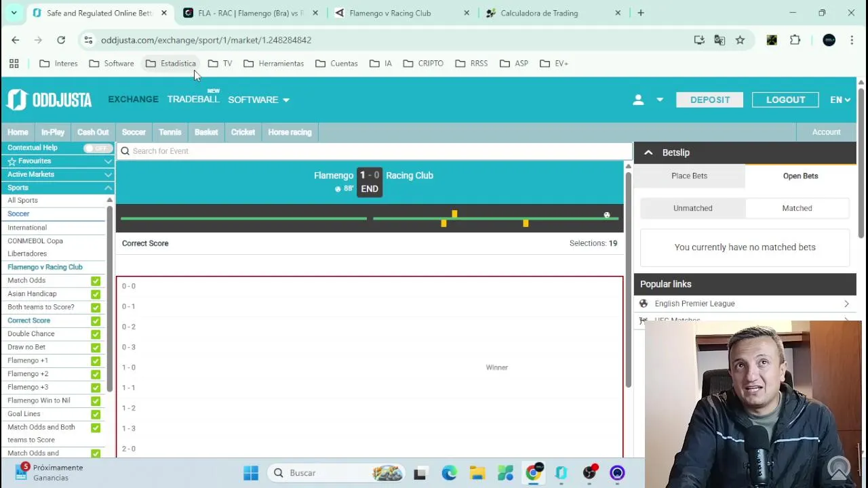Go back with the browser back arrow
Image resolution: width=868 pixels, height=488 pixels.
pyautogui.click(x=16, y=40)
